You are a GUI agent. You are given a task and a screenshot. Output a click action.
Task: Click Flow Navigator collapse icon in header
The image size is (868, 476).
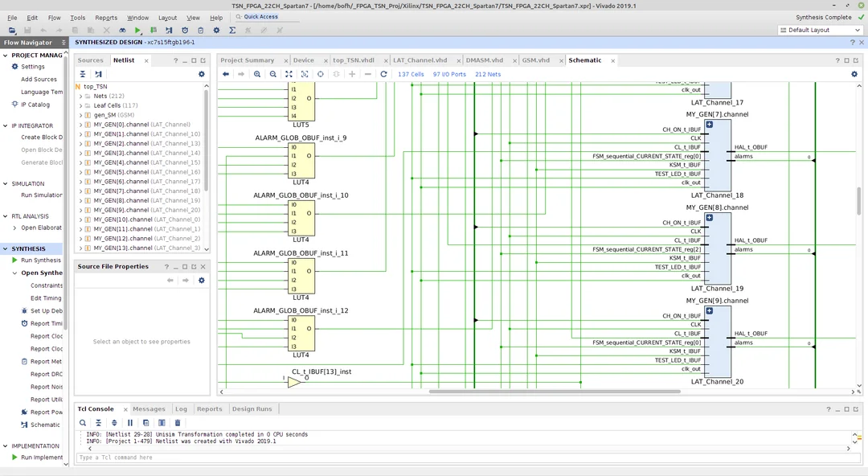pyautogui.click(x=63, y=43)
